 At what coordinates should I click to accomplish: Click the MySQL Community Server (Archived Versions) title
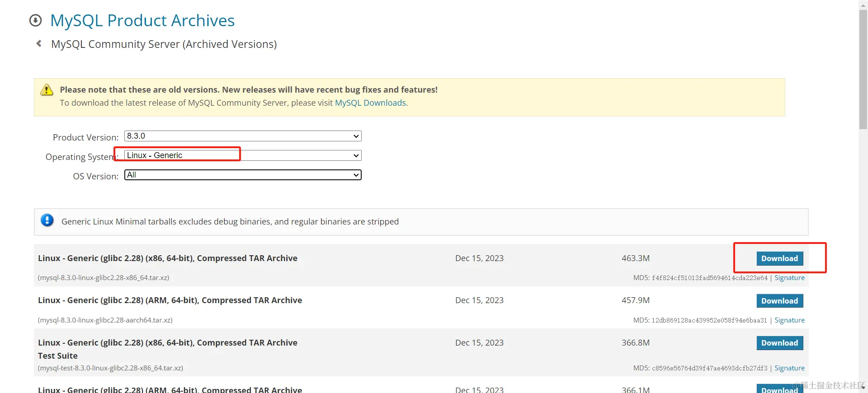pyautogui.click(x=164, y=44)
